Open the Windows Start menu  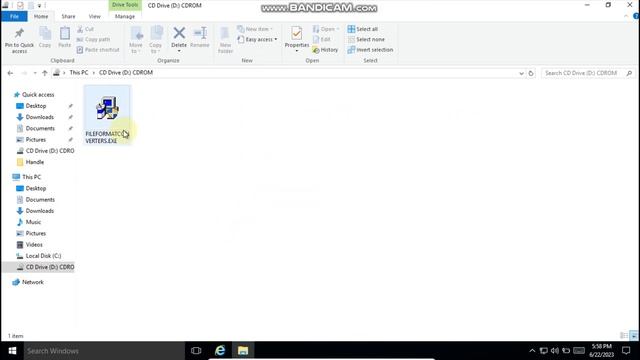pos(12,351)
